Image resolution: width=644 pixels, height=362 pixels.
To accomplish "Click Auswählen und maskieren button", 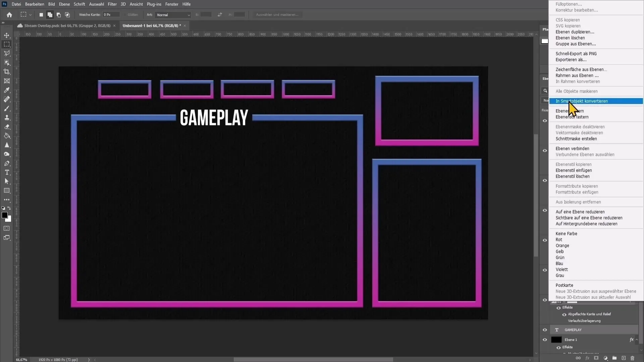I will pos(277,15).
